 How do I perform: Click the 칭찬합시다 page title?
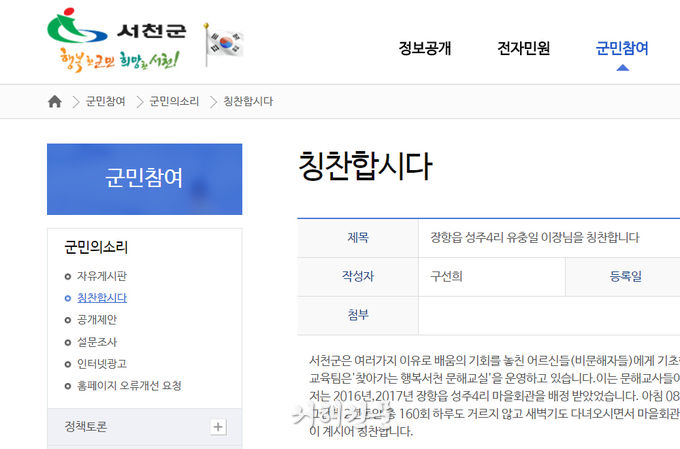click(365, 166)
